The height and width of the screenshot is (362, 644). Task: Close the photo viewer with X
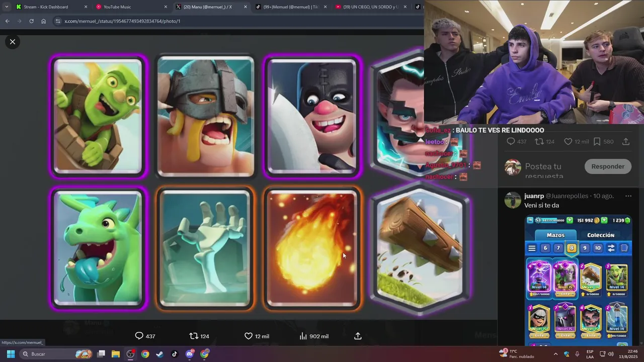[x=13, y=42]
